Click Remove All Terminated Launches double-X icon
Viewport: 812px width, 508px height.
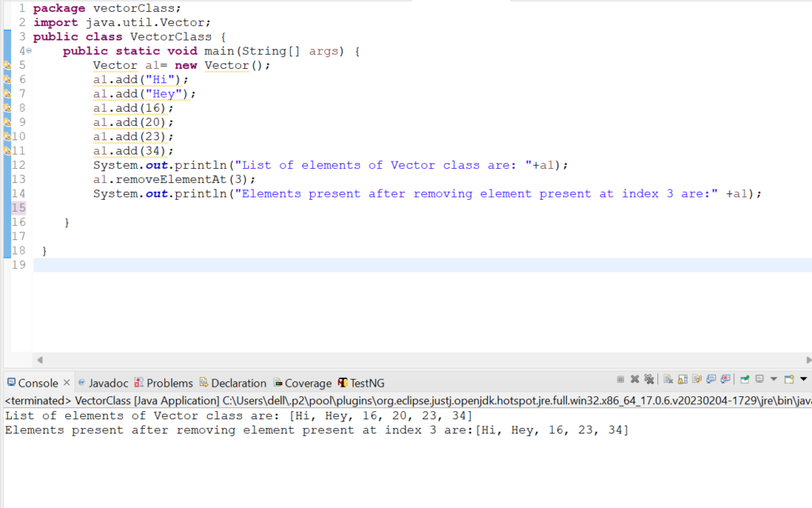click(x=649, y=379)
